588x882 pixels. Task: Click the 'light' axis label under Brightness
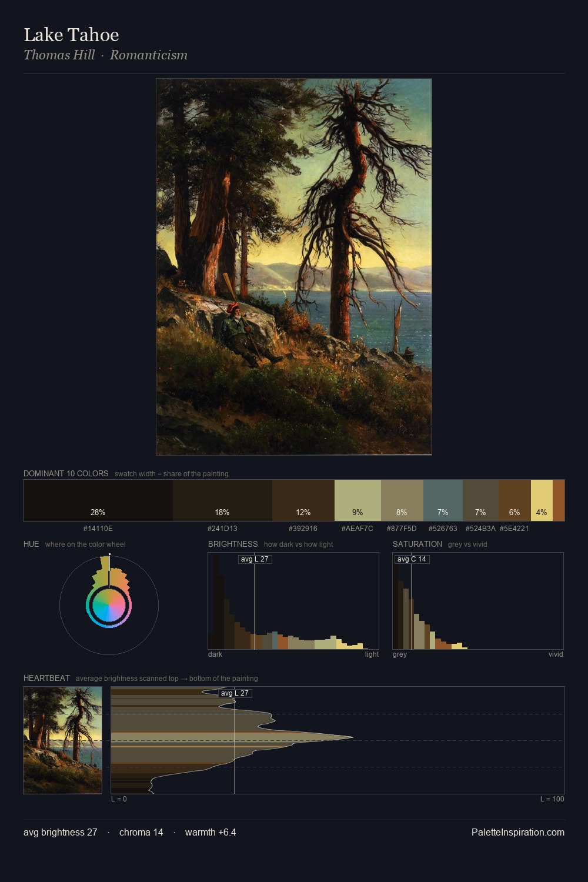372,654
